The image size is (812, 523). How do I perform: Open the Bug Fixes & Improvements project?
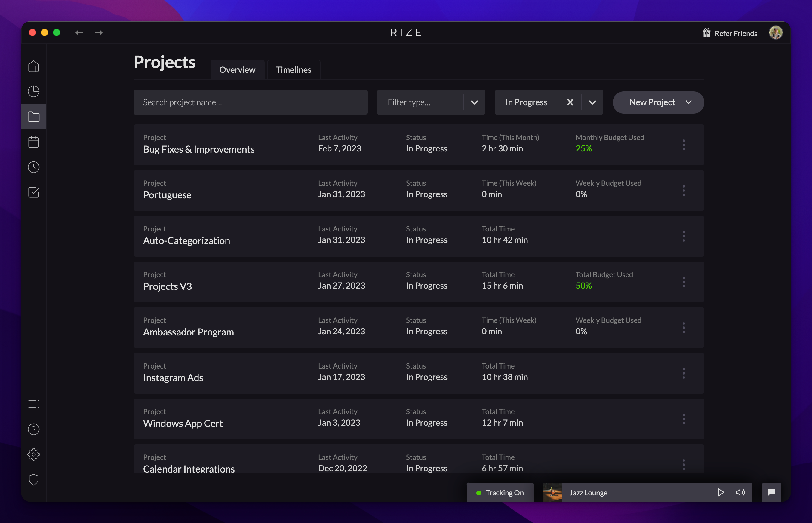[199, 149]
